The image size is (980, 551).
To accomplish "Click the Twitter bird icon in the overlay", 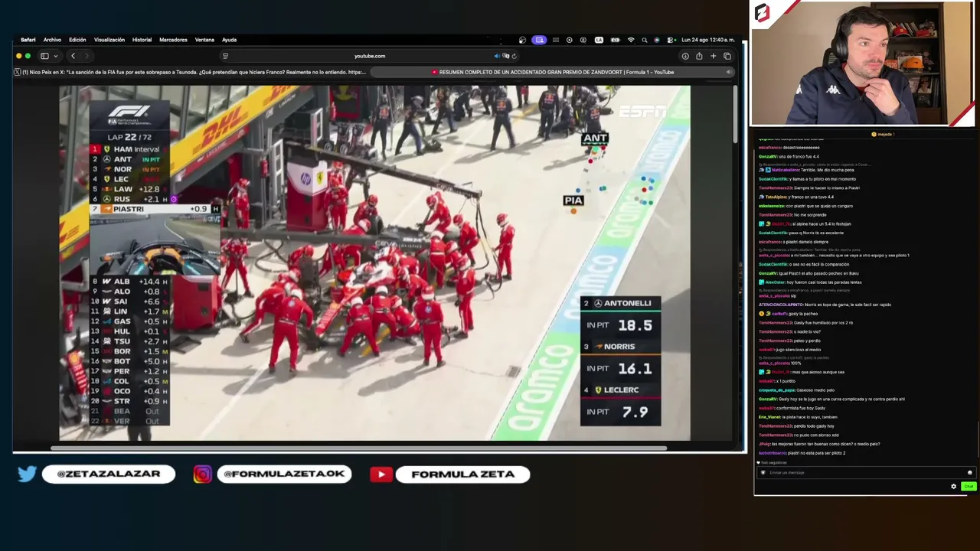I will coord(27,474).
